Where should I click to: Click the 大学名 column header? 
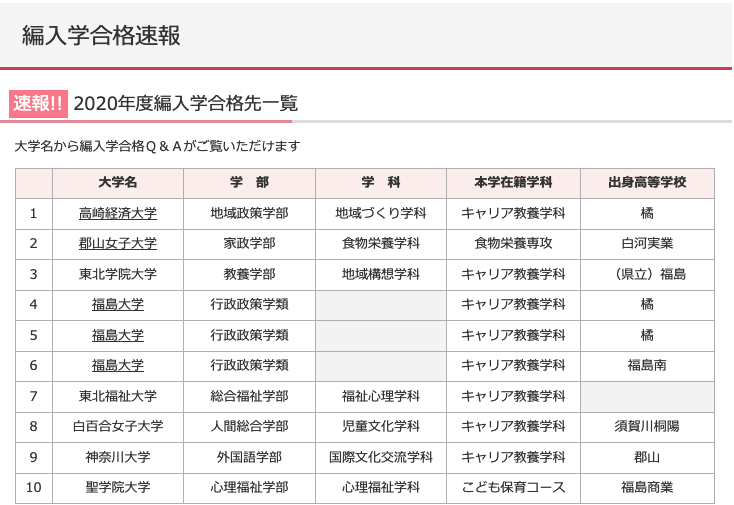point(117,183)
